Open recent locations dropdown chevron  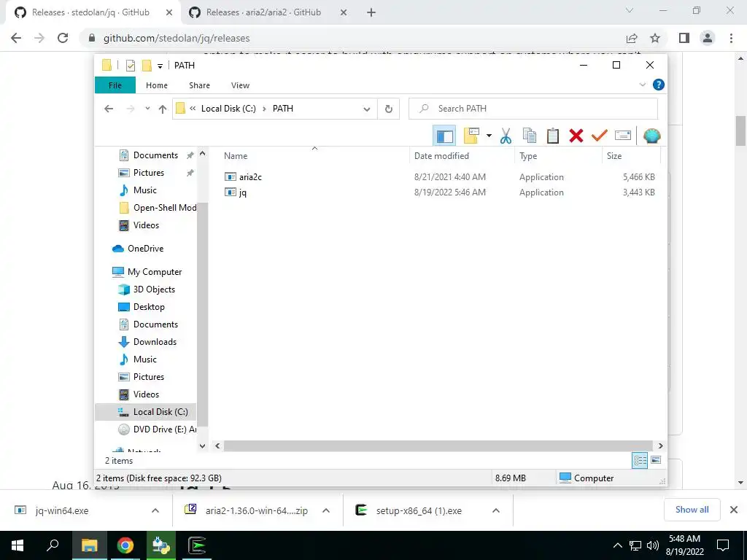click(147, 109)
